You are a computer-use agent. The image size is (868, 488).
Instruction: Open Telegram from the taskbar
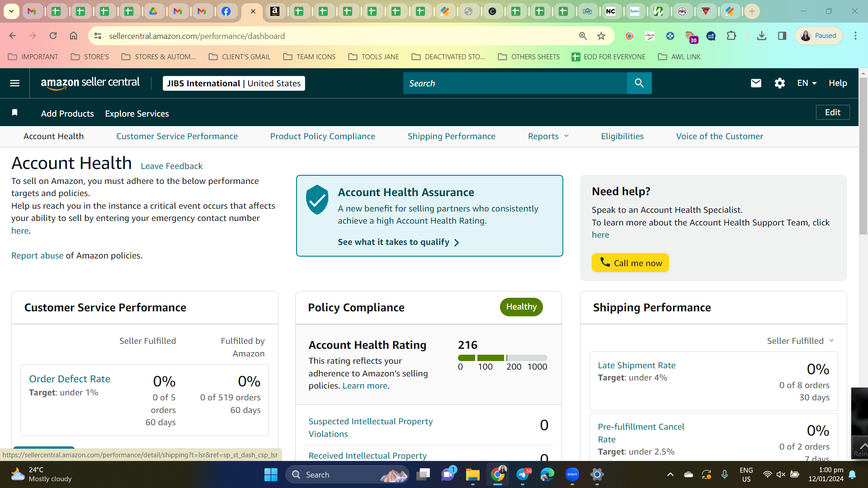pyautogui.click(x=523, y=474)
